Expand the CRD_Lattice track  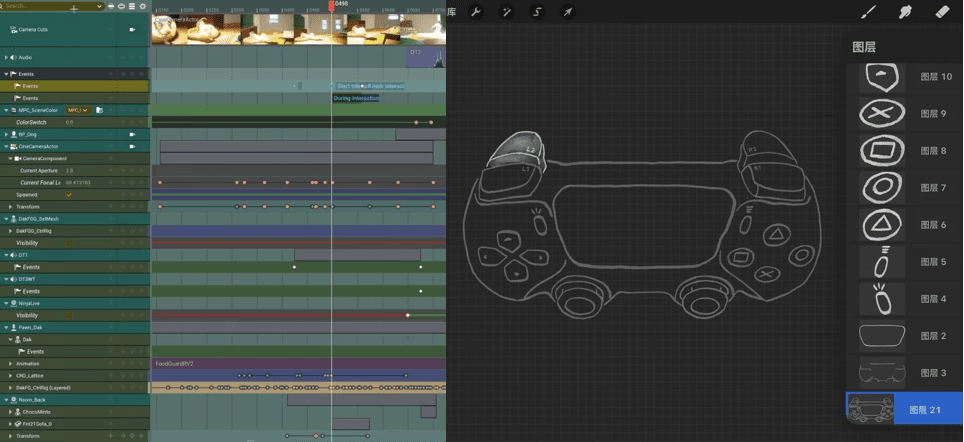tap(10, 375)
